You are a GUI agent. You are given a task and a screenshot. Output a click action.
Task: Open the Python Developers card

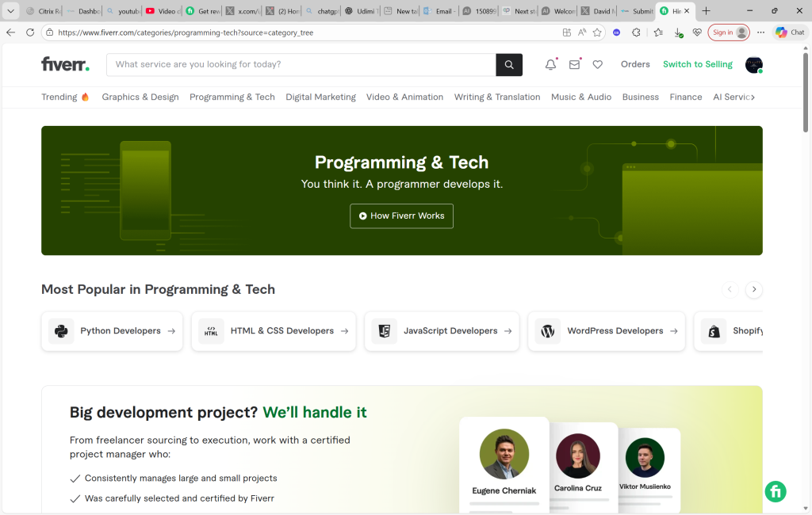112,331
